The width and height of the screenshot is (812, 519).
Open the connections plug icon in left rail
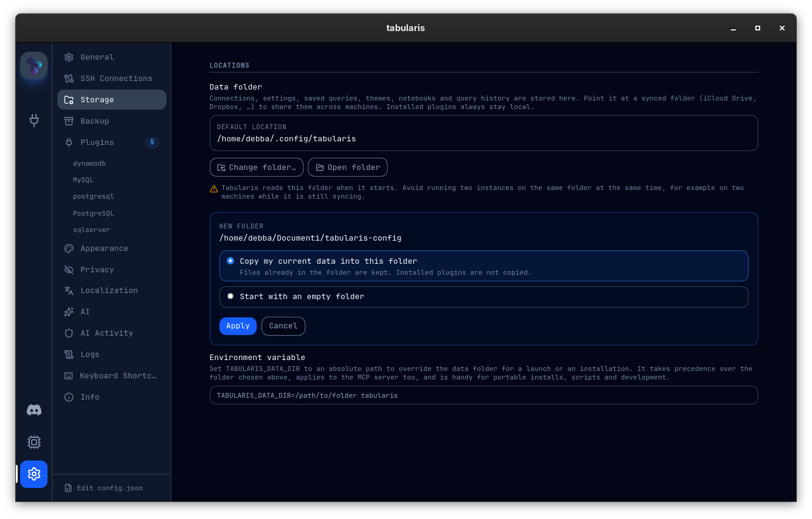(34, 120)
